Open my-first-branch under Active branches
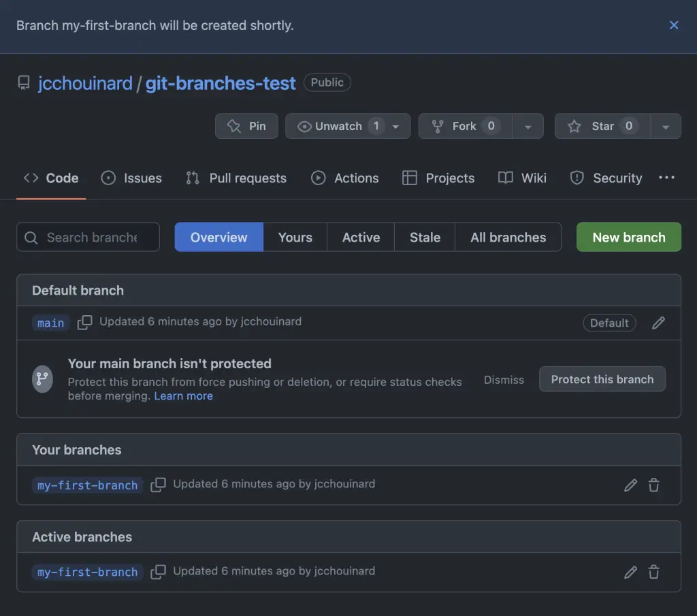Viewport: 697px width, 616px height. pos(88,572)
